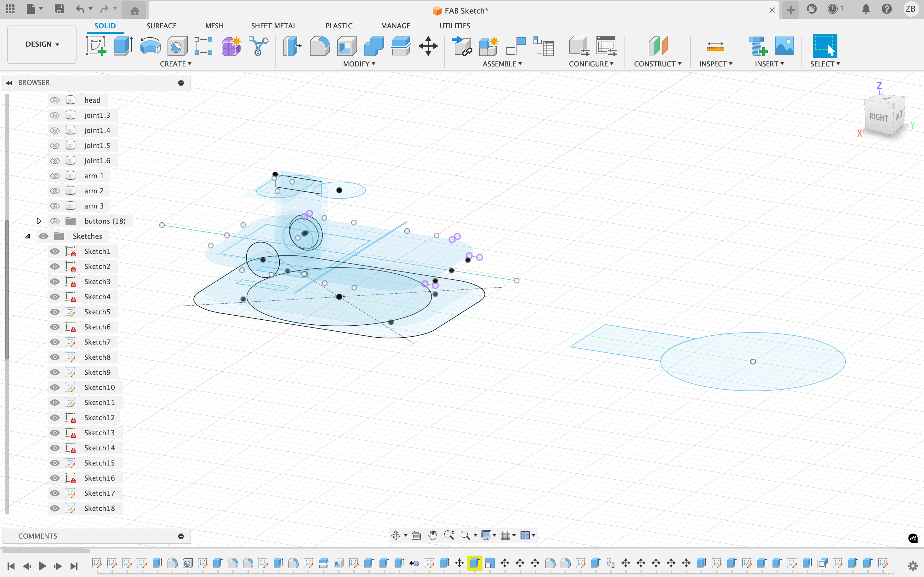Image resolution: width=924 pixels, height=577 pixels.
Task: Switch to the SURFACE tab
Action: click(x=161, y=26)
